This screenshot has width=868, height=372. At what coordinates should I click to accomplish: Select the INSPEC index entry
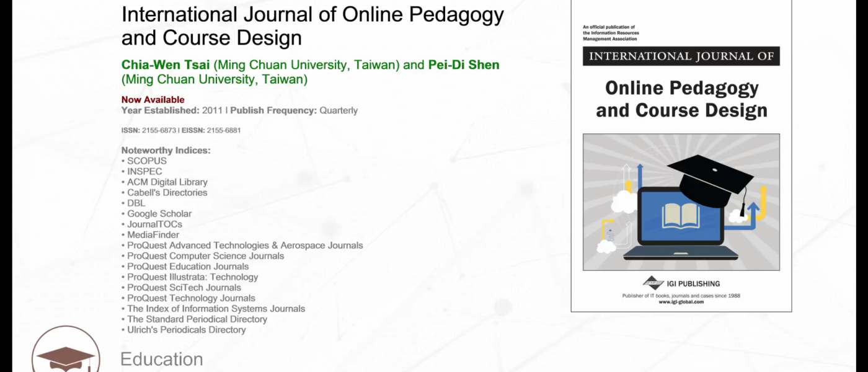point(144,172)
